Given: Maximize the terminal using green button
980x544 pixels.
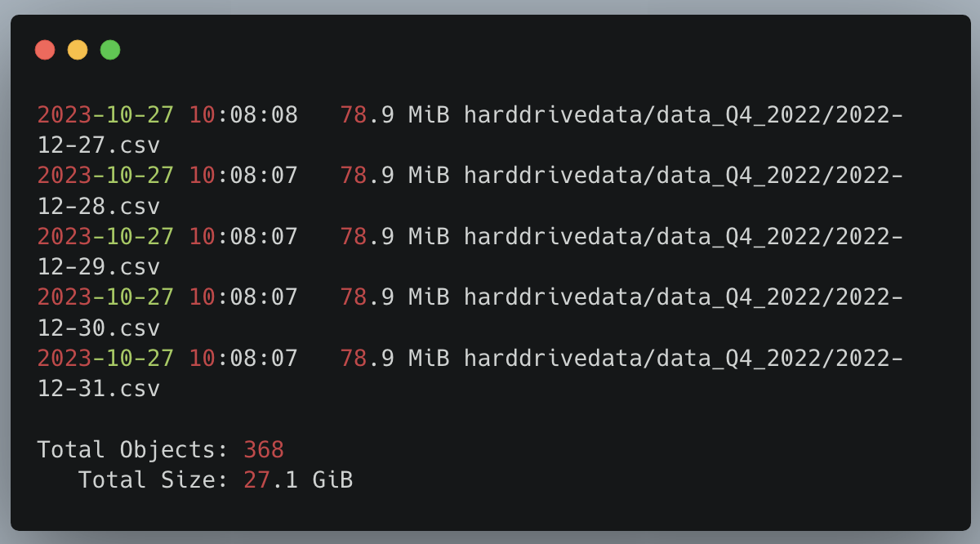Looking at the screenshot, I should pos(110,50).
